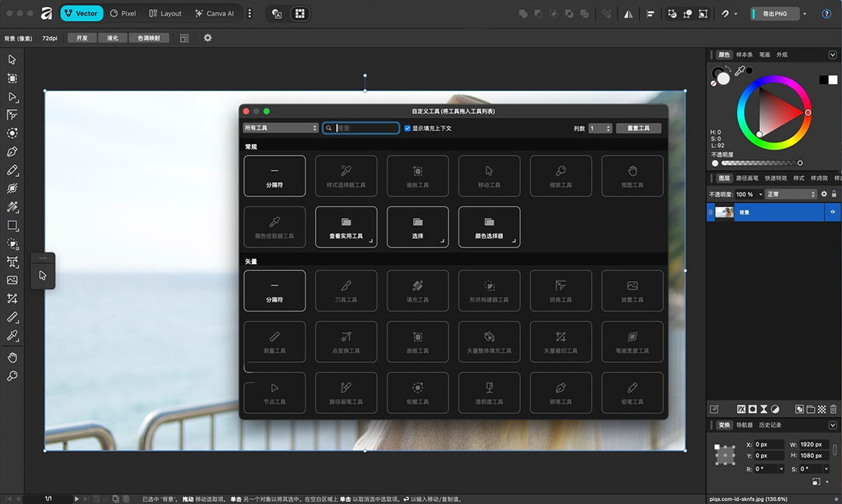
Task: Open the 导出PNG dropdown arrow
Action: pos(805,14)
